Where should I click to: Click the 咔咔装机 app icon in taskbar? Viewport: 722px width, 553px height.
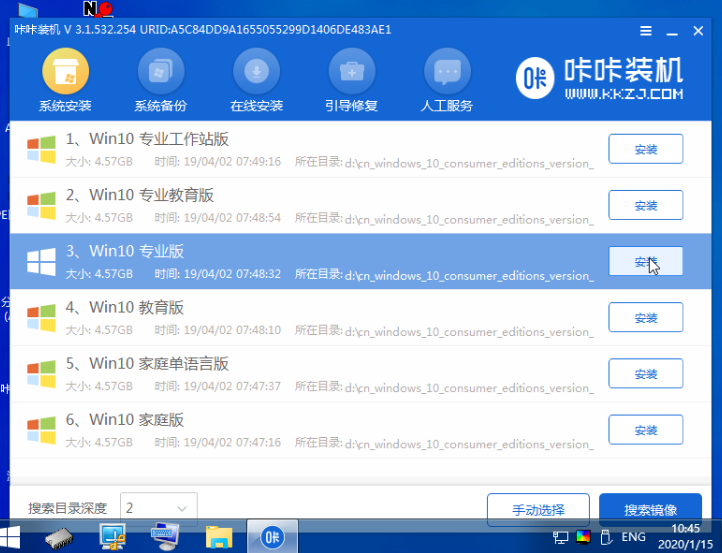coord(272,537)
